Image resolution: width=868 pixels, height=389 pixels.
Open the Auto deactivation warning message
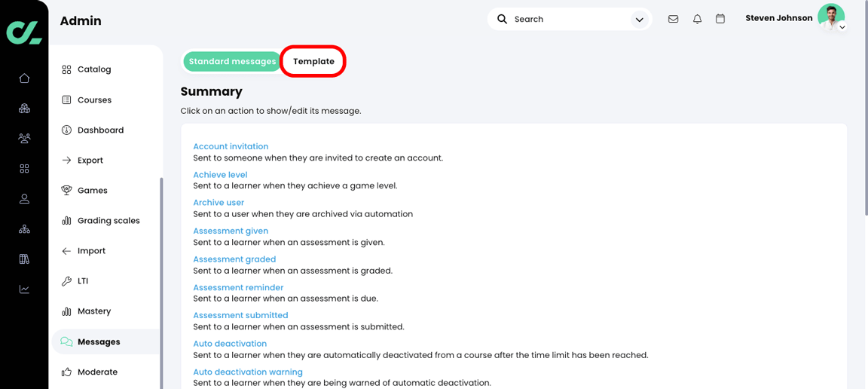coord(248,372)
